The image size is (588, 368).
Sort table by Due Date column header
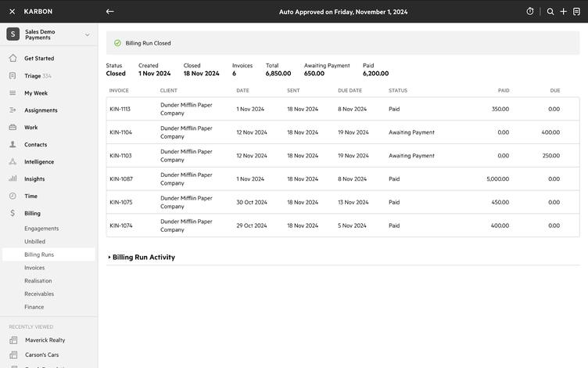pyautogui.click(x=350, y=91)
